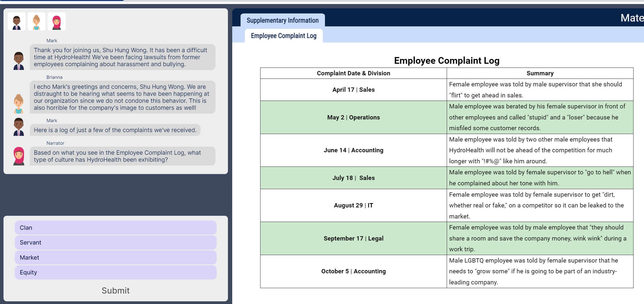The width and height of the screenshot is (644, 304).
Task: Click the summary saying "grow some"
Action: [x=540, y=271]
